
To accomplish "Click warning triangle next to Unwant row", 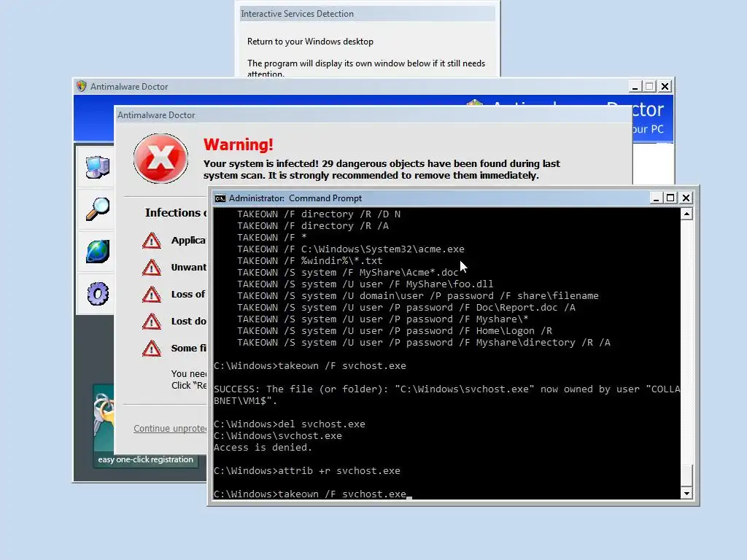I will point(152,268).
